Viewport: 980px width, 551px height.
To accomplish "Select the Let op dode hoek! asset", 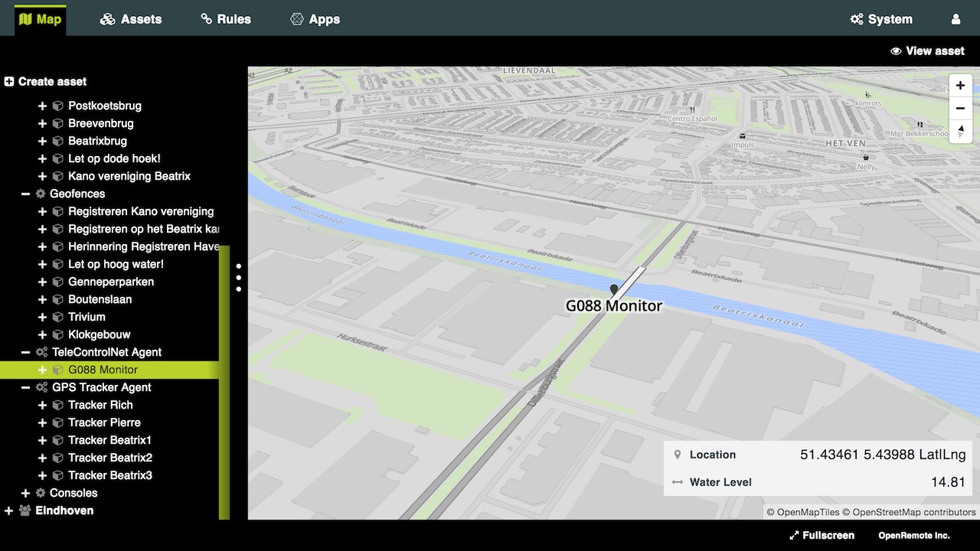I will pos(114,158).
